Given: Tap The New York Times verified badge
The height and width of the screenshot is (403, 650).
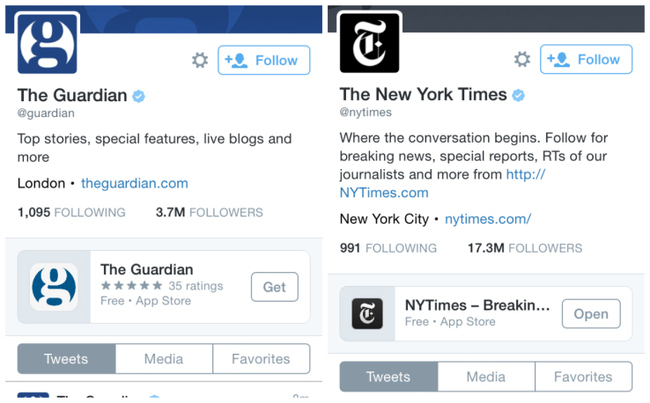Looking at the screenshot, I should [x=518, y=95].
